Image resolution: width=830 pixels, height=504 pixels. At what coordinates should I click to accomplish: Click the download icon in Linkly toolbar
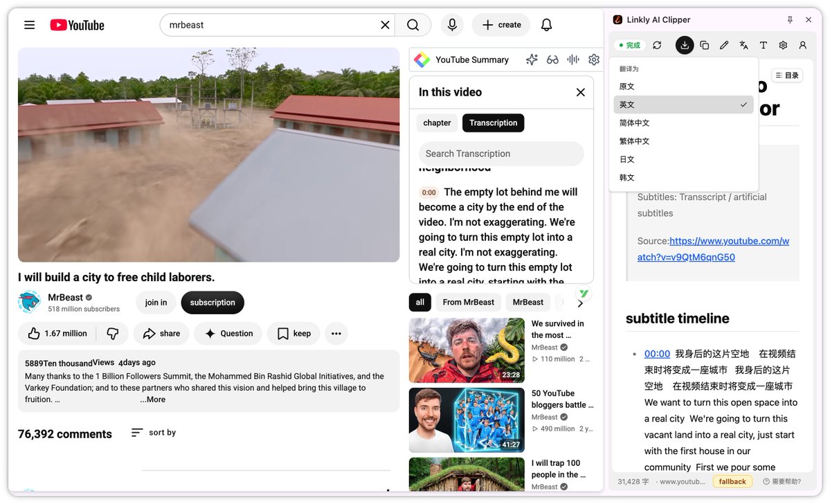click(x=685, y=45)
